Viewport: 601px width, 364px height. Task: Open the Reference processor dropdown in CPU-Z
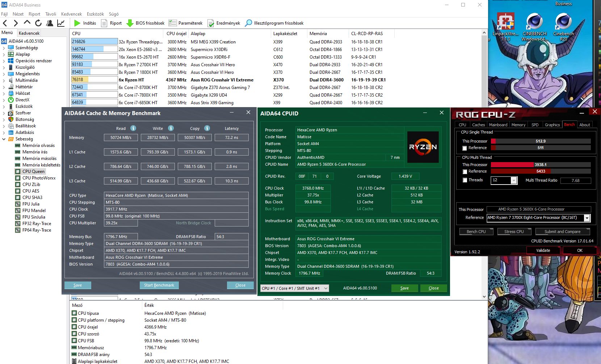coord(587,218)
